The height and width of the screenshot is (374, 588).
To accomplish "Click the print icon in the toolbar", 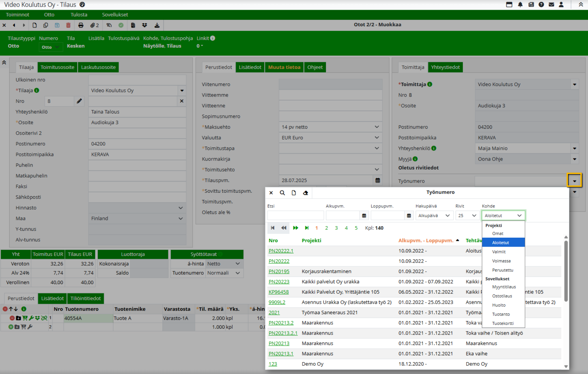I will [x=81, y=25].
